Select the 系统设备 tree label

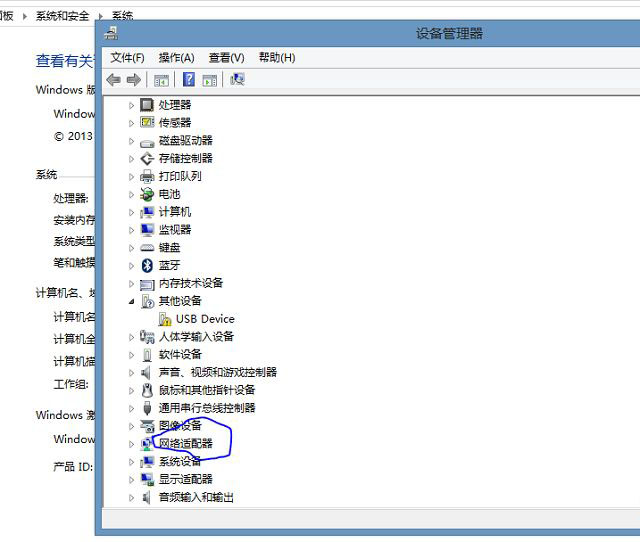point(180,462)
